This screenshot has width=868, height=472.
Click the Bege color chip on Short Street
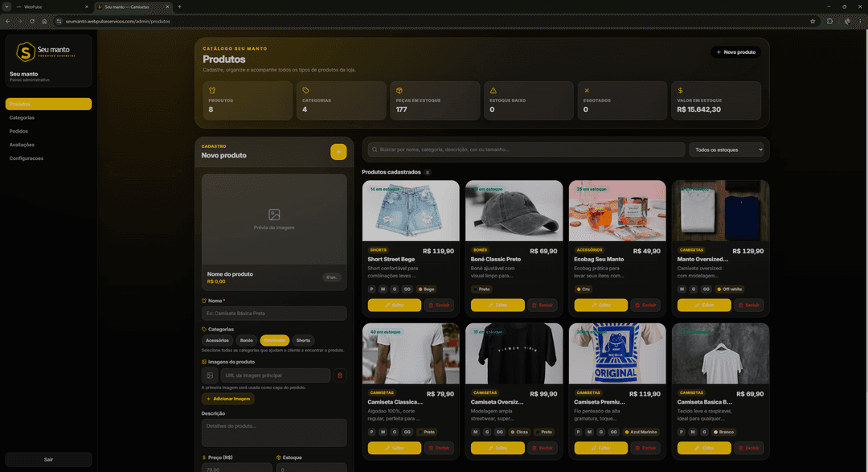point(426,289)
